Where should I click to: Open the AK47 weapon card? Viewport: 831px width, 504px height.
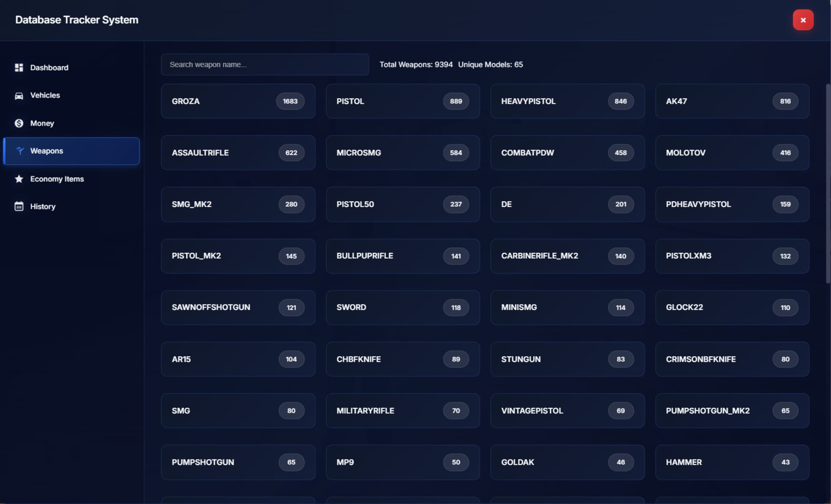coord(732,101)
